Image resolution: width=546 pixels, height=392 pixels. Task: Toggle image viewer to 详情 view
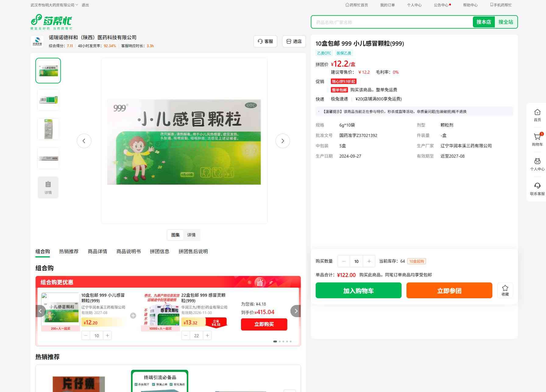click(191, 235)
